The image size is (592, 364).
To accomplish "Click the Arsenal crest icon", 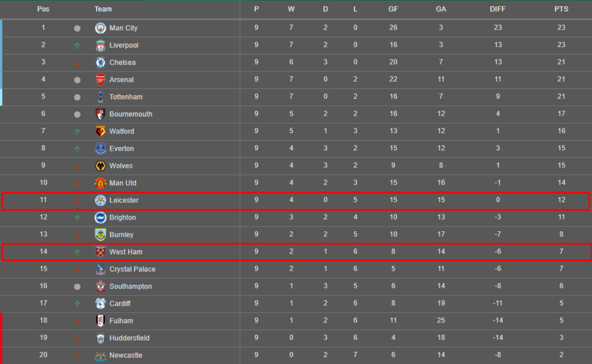I will pos(100,80).
